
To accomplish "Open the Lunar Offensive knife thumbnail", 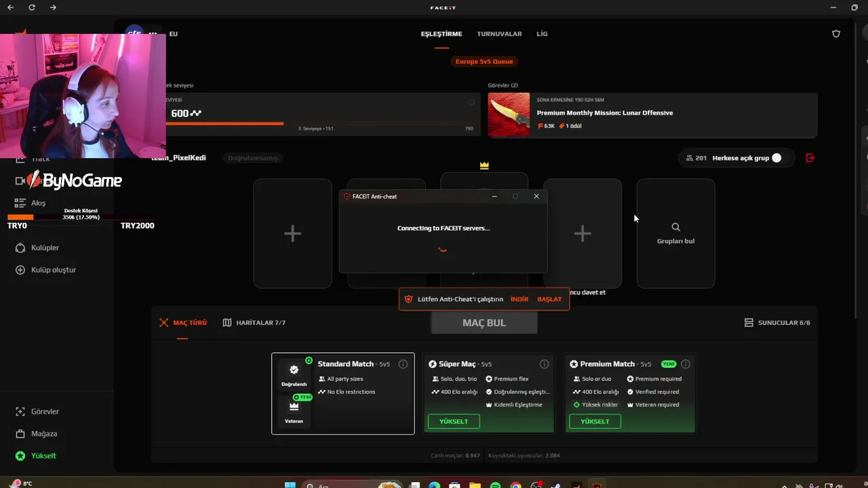I will click(509, 115).
